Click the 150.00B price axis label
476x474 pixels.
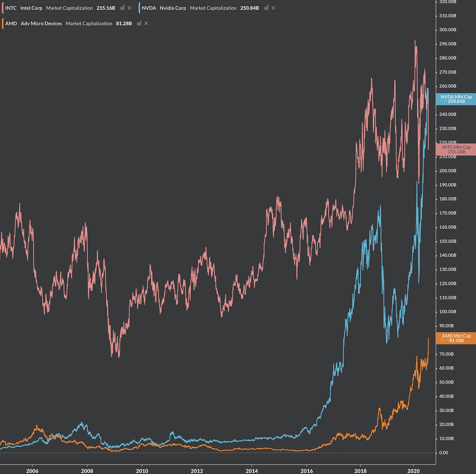tap(448, 241)
